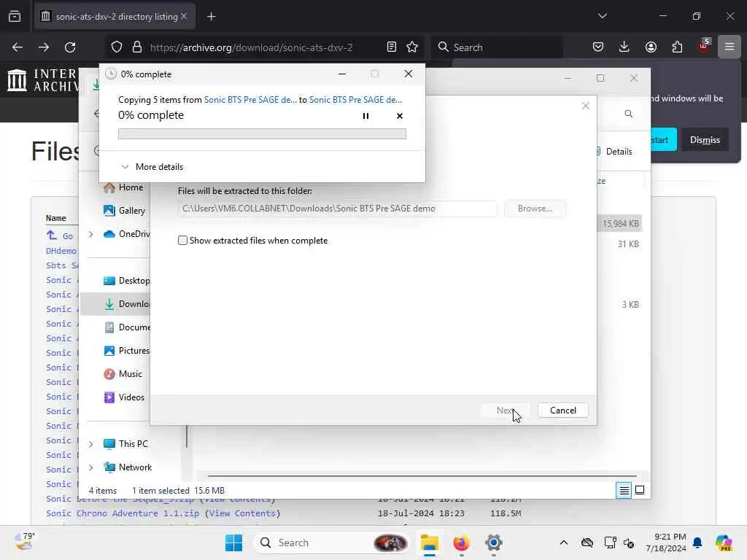Click Dismiss in Firefox notification
Viewport: 747px width, 560px height.
pyautogui.click(x=705, y=140)
